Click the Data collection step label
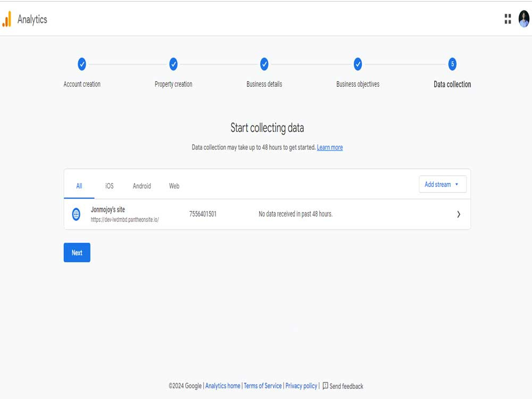This screenshot has height=399, width=532. coord(452,84)
